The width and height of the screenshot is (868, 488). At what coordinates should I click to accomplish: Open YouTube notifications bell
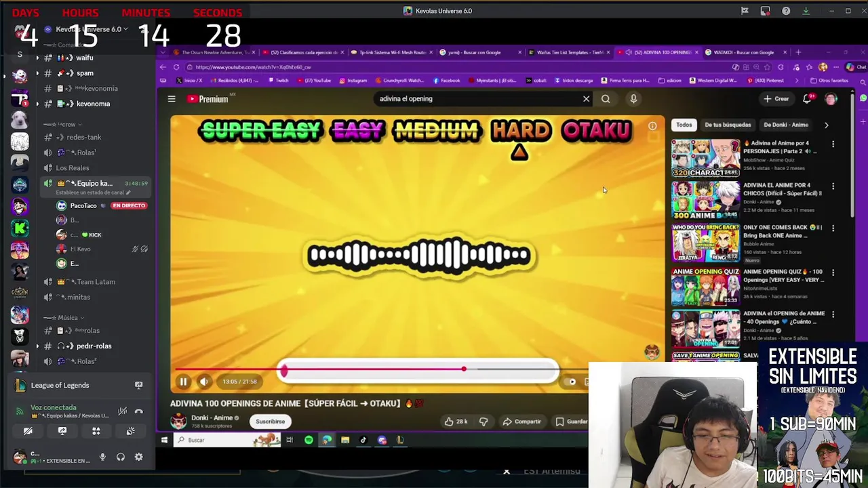(807, 99)
